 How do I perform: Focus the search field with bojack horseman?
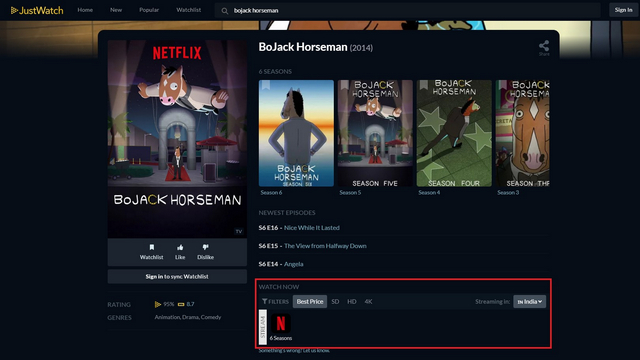click(407, 11)
